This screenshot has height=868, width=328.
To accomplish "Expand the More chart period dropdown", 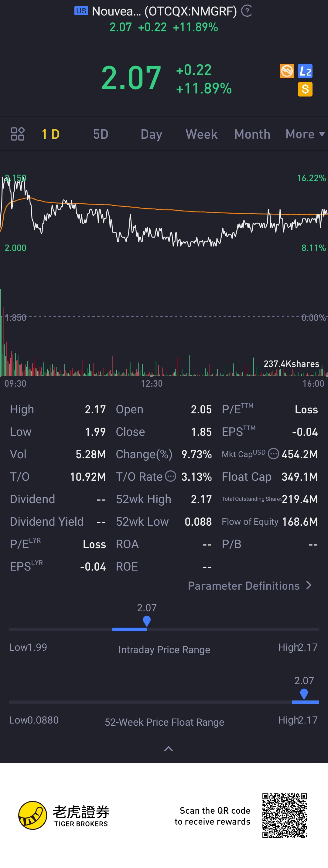I will [x=305, y=134].
